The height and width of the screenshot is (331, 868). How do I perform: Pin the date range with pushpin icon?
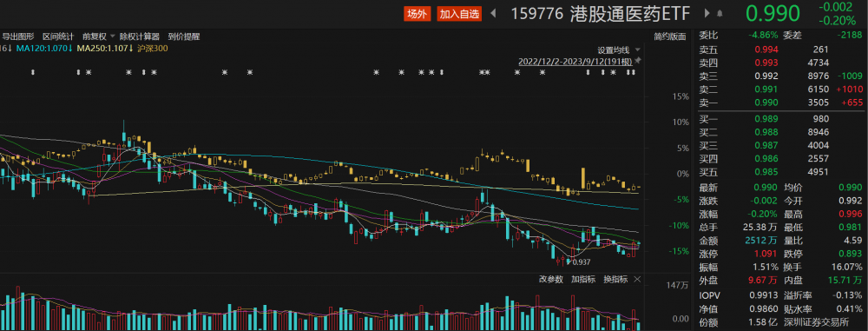click(638, 61)
